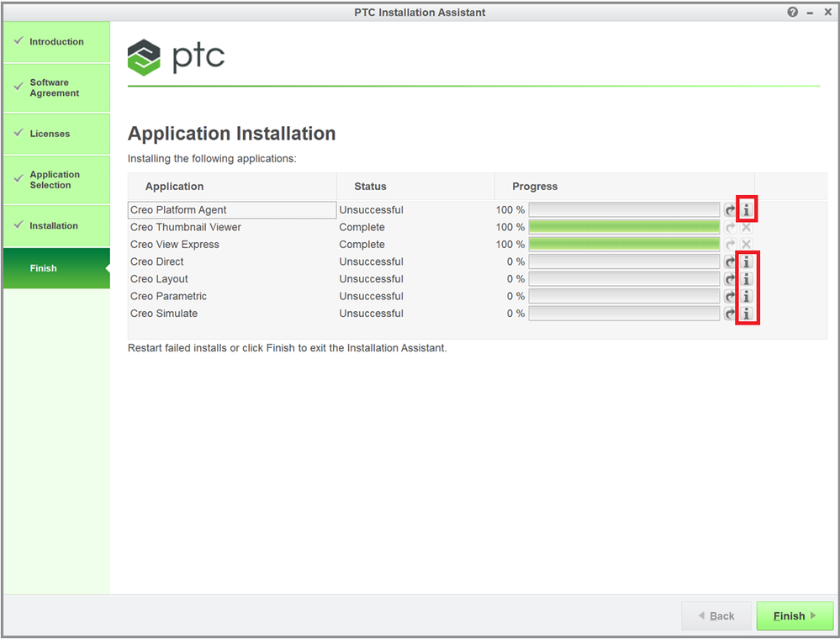The height and width of the screenshot is (639, 840).
Task: Click Unsuccessful status of Creo Direct
Action: click(372, 262)
